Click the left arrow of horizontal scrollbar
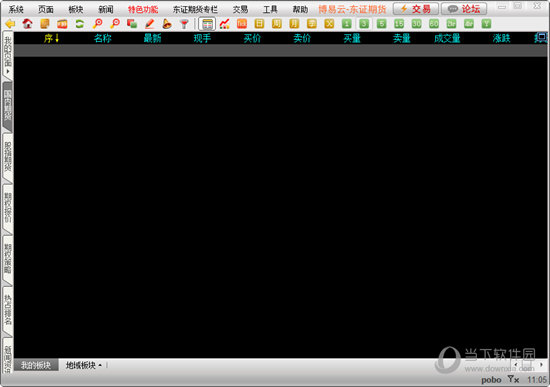This screenshot has height=387, width=550. 516,365
